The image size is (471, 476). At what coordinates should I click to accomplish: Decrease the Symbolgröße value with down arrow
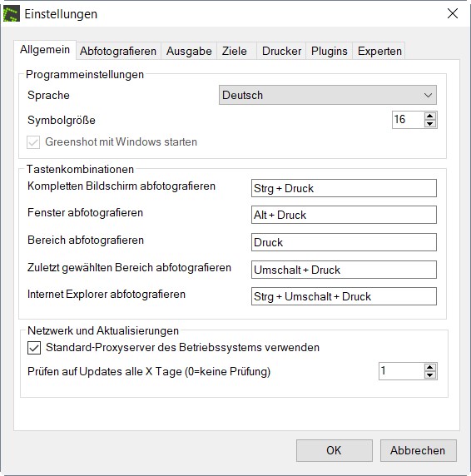429,123
